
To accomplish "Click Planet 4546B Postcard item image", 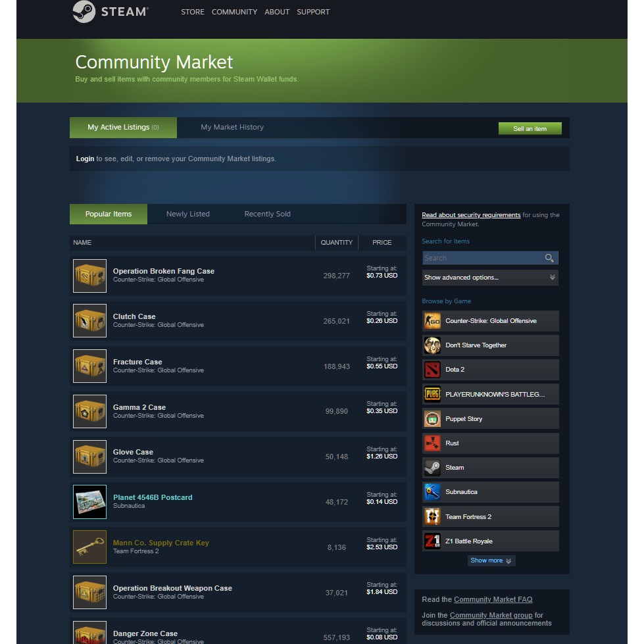I will coord(89,502).
